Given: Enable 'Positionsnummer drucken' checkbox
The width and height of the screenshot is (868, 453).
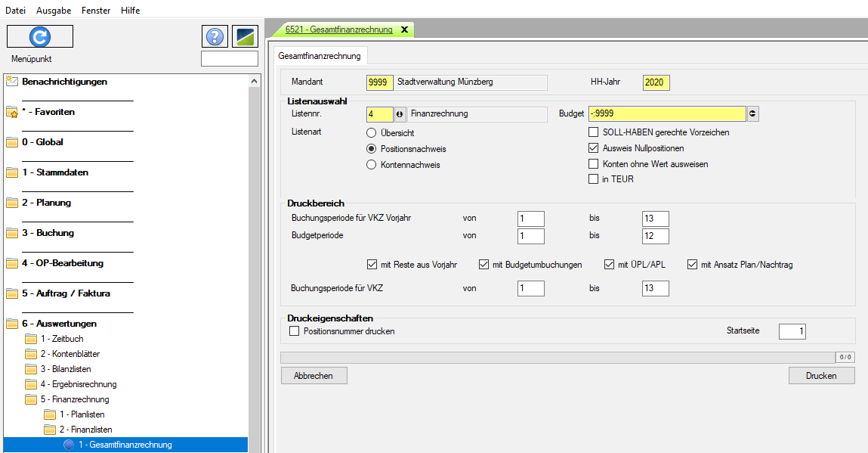Looking at the screenshot, I should (x=295, y=331).
